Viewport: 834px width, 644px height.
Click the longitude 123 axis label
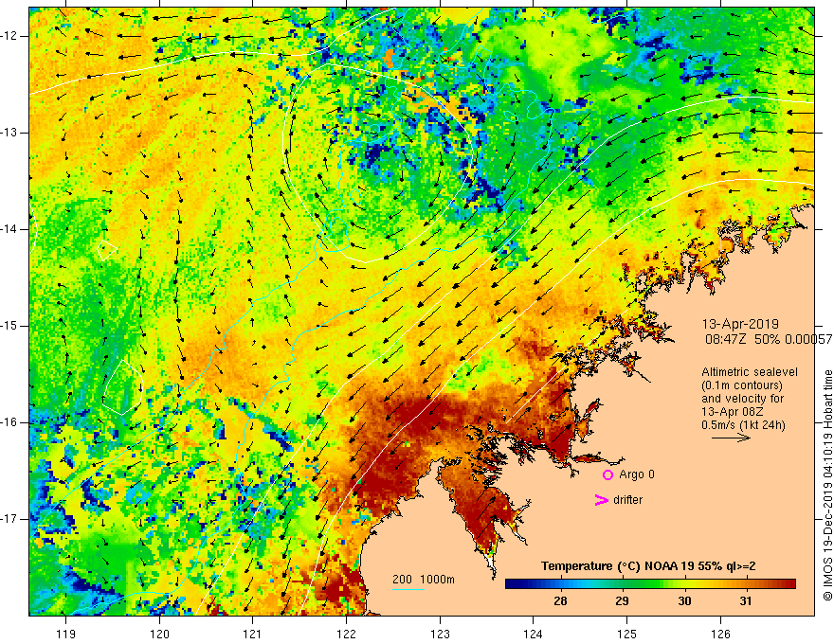pos(440,635)
